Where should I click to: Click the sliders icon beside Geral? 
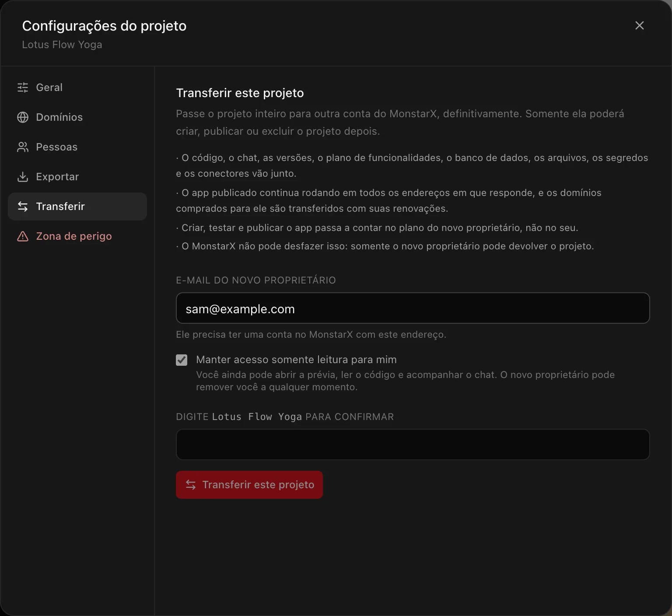click(23, 87)
